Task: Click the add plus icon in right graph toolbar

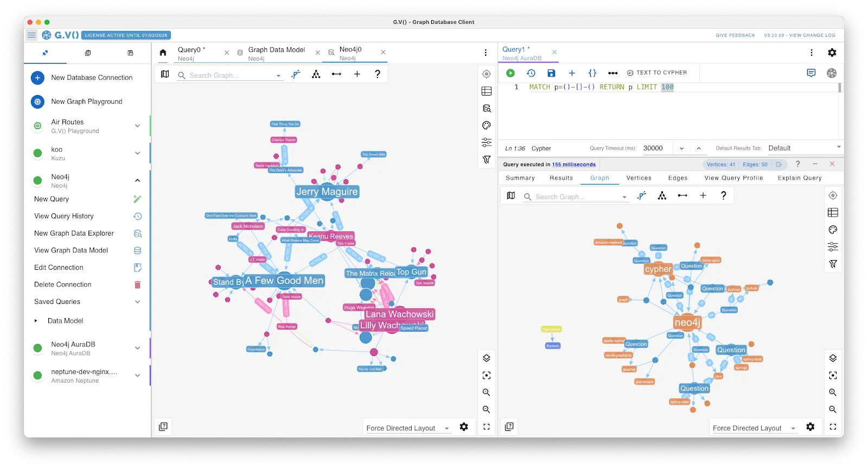Action: click(x=703, y=195)
